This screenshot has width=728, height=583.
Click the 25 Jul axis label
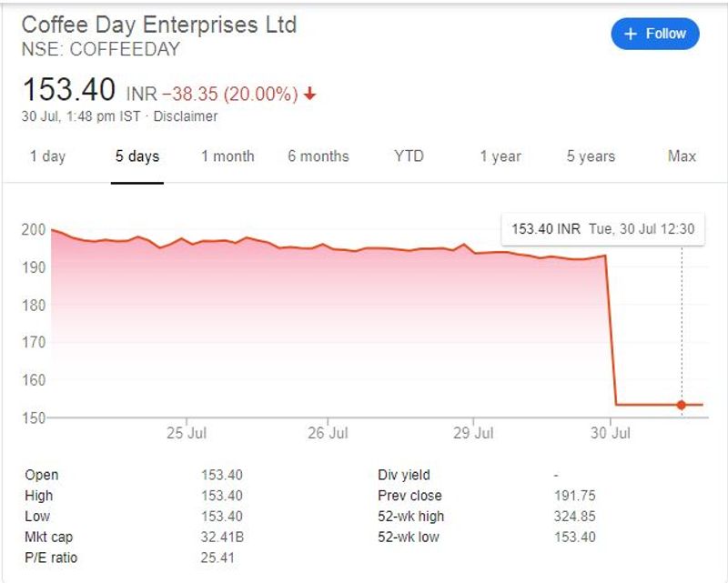186,434
